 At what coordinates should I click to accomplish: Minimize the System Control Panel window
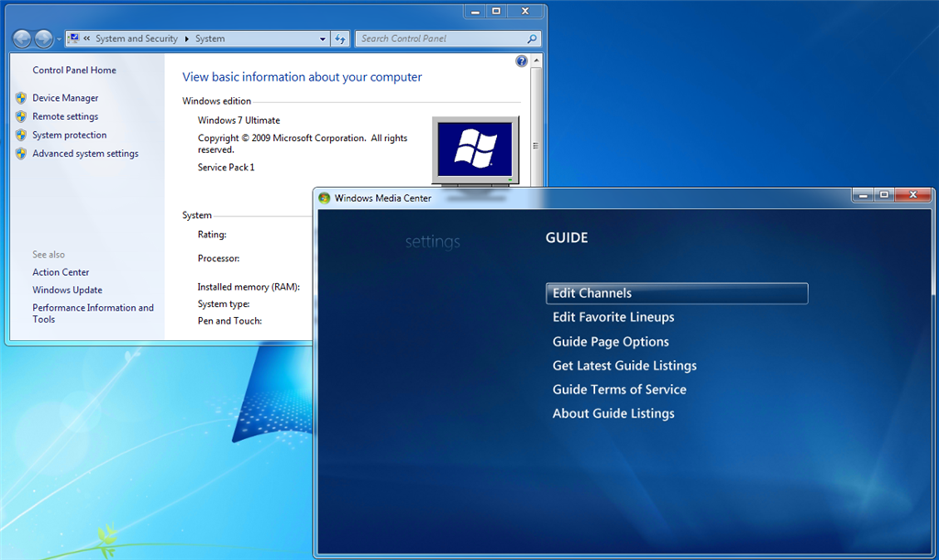tap(475, 11)
